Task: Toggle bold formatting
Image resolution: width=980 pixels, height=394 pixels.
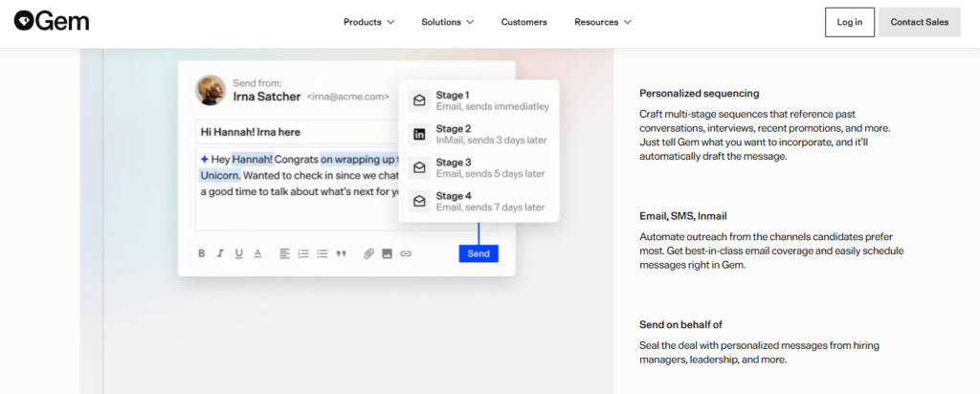Action: coord(202,253)
